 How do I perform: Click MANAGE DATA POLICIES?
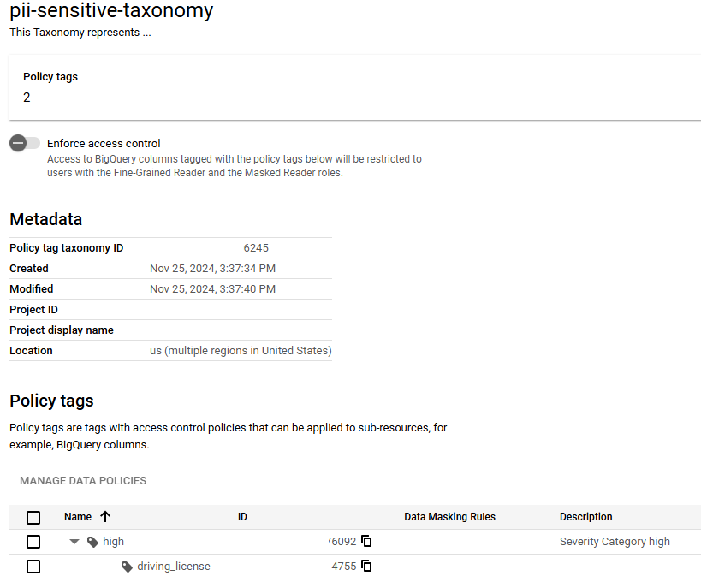pyautogui.click(x=82, y=480)
